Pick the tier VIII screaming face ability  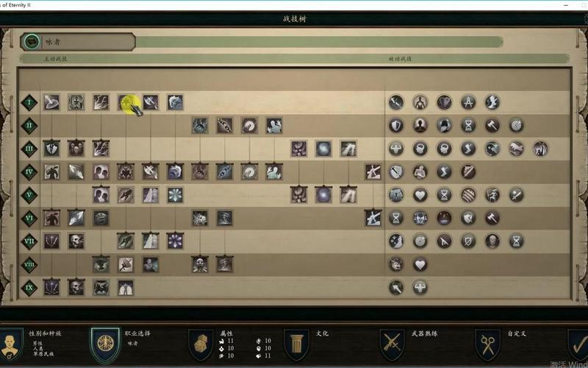click(x=200, y=265)
